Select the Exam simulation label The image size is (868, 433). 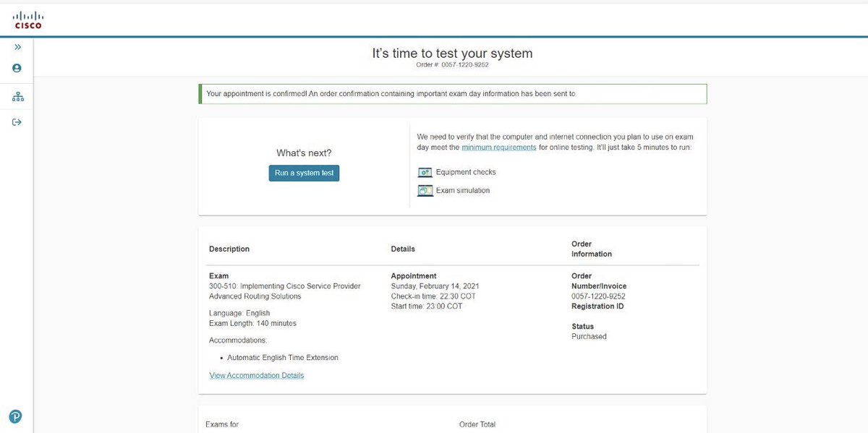pyautogui.click(x=463, y=191)
